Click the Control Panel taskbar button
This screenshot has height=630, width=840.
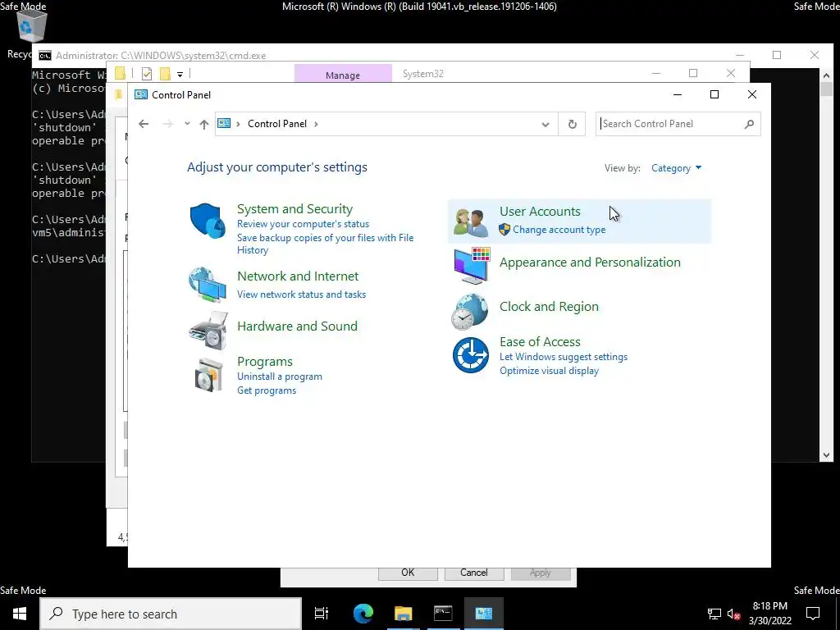point(483,614)
